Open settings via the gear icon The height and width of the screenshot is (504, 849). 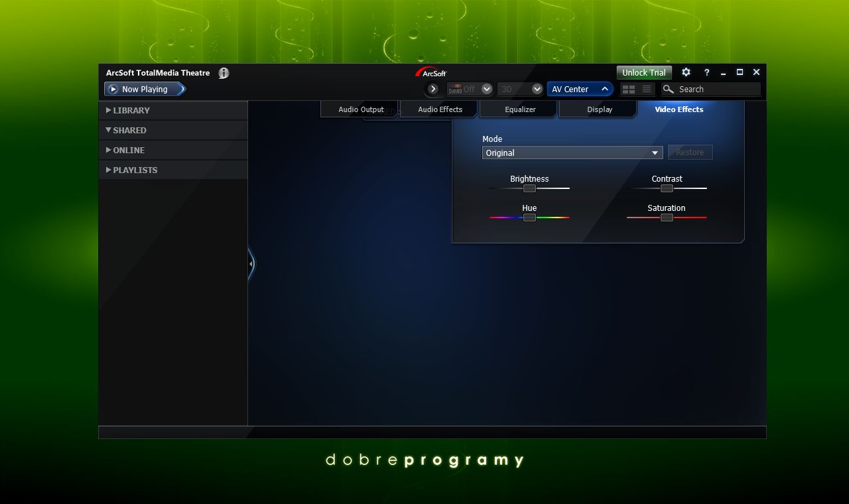point(686,72)
